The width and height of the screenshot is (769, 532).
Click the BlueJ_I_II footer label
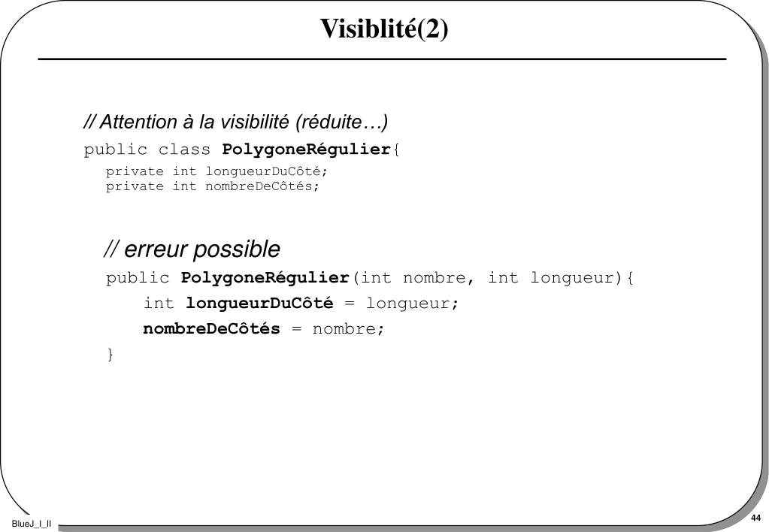(31, 524)
